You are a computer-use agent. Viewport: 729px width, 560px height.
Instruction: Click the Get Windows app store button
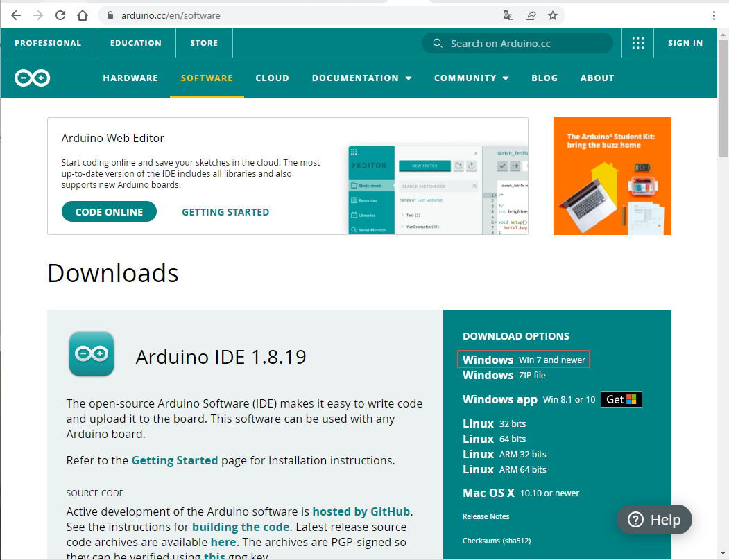coord(621,399)
